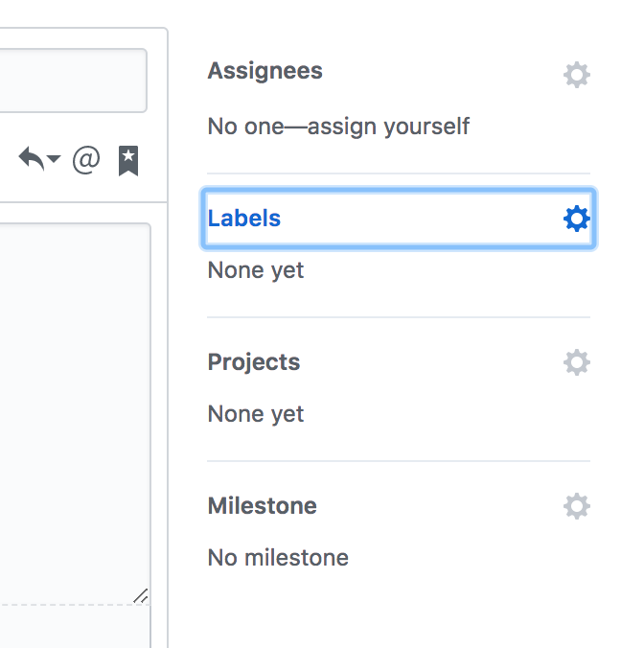Open the Assignees gear settings
The width and height of the screenshot is (644, 648).
(577, 75)
